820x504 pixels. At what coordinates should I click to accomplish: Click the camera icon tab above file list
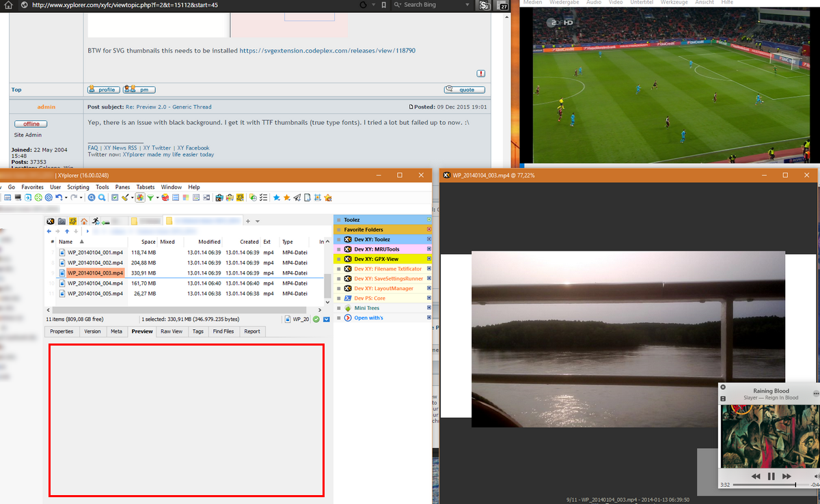point(61,221)
